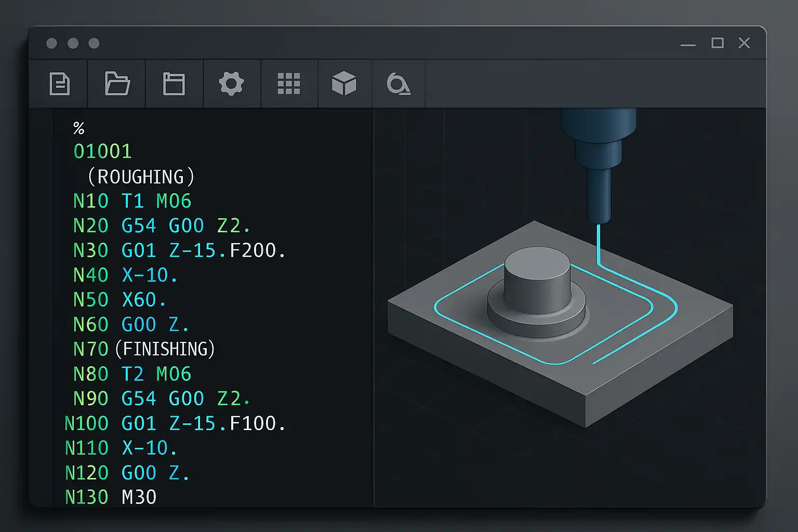Click the (ROUGHING) comment line
The image size is (798, 532).
point(141,177)
